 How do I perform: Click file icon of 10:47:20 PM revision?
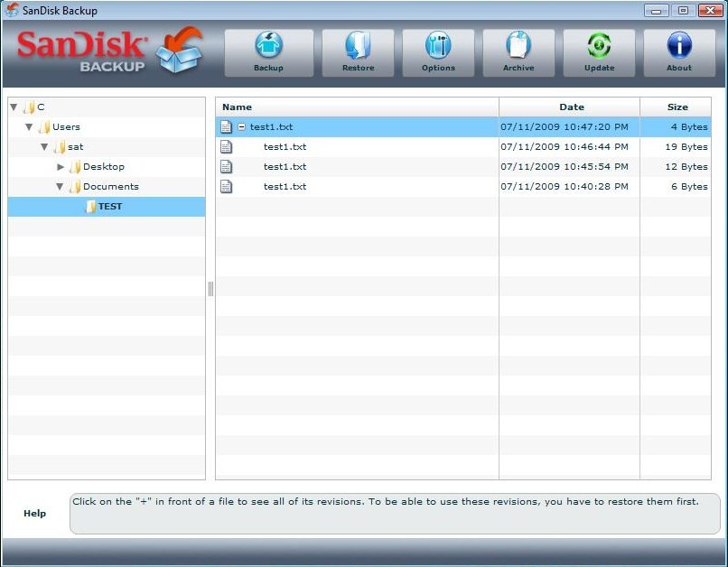point(226,126)
